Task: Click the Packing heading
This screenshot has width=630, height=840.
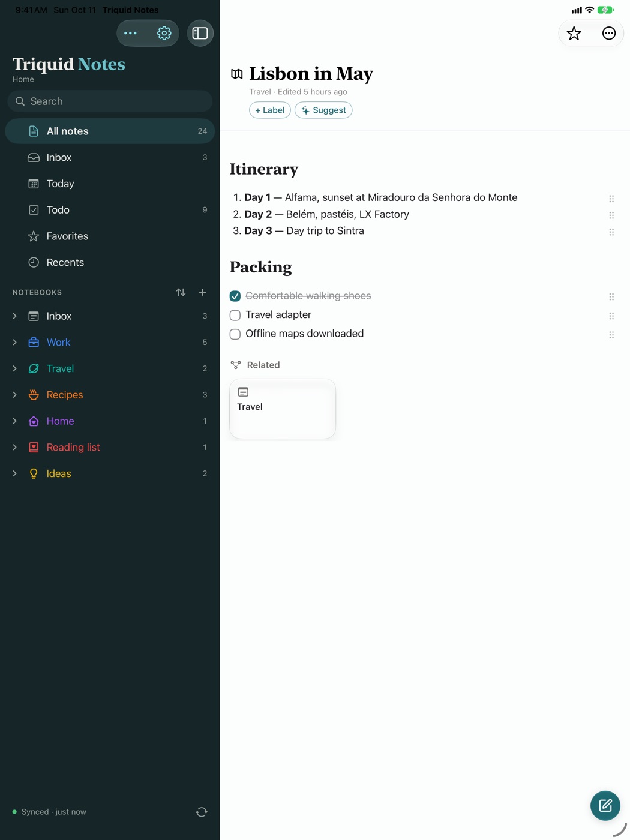Action: pyautogui.click(x=261, y=267)
